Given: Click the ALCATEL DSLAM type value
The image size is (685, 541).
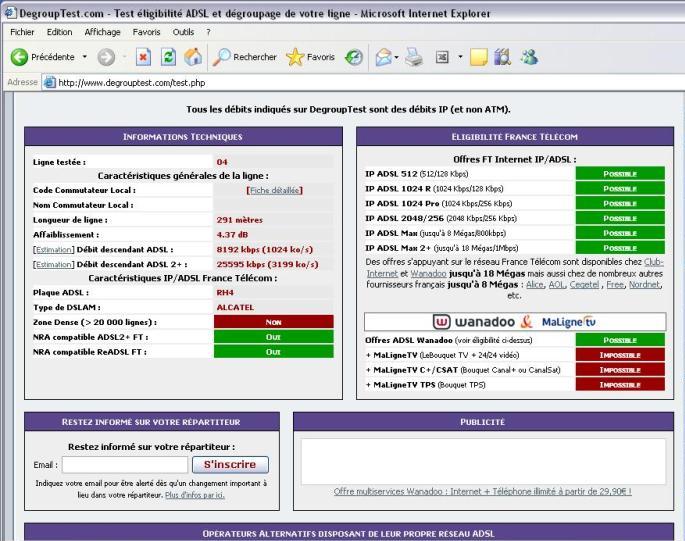Looking at the screenshot, I should 235,308.
